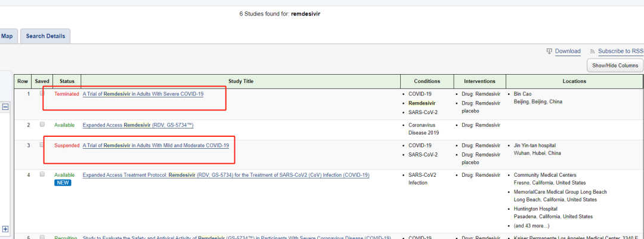Screen dimensions: 644x239
Task: Click the Locations column header
Action: pyautogui.click(x=574, y=81)
